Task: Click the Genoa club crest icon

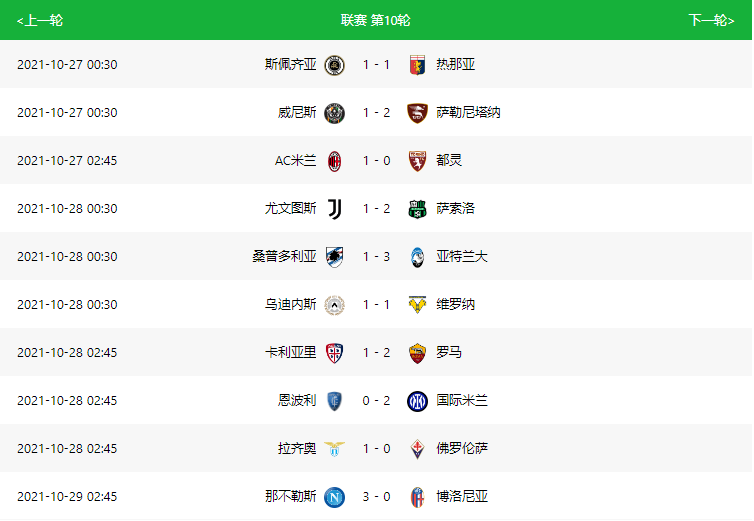Action: click(417, 65)
